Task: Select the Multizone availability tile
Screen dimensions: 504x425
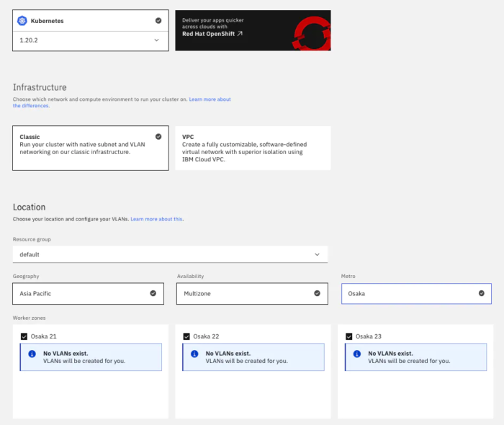Action: [x=252, y=293]
